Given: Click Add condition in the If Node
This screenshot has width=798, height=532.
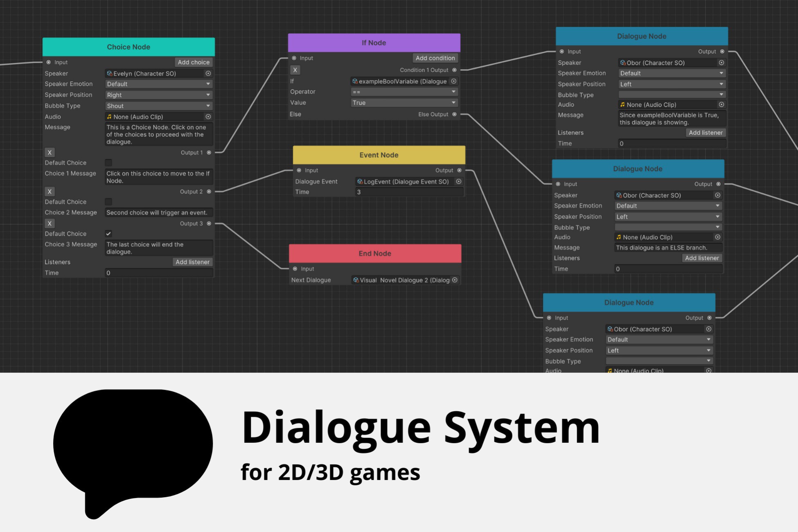Looking at the screenshot, I should click(435, 58).
